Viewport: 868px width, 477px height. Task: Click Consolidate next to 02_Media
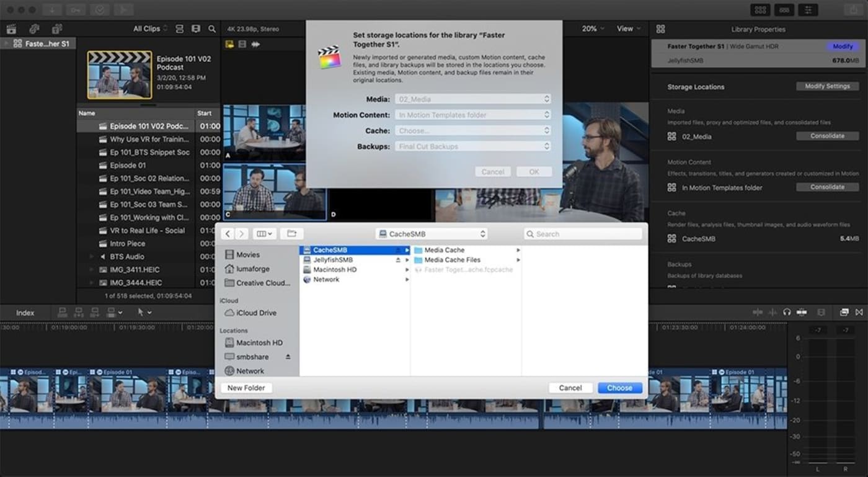click(827, 136)
